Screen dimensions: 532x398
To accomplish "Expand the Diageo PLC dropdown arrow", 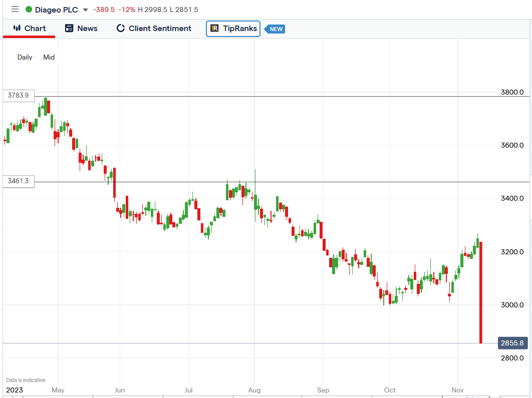I will pos(86,10).
